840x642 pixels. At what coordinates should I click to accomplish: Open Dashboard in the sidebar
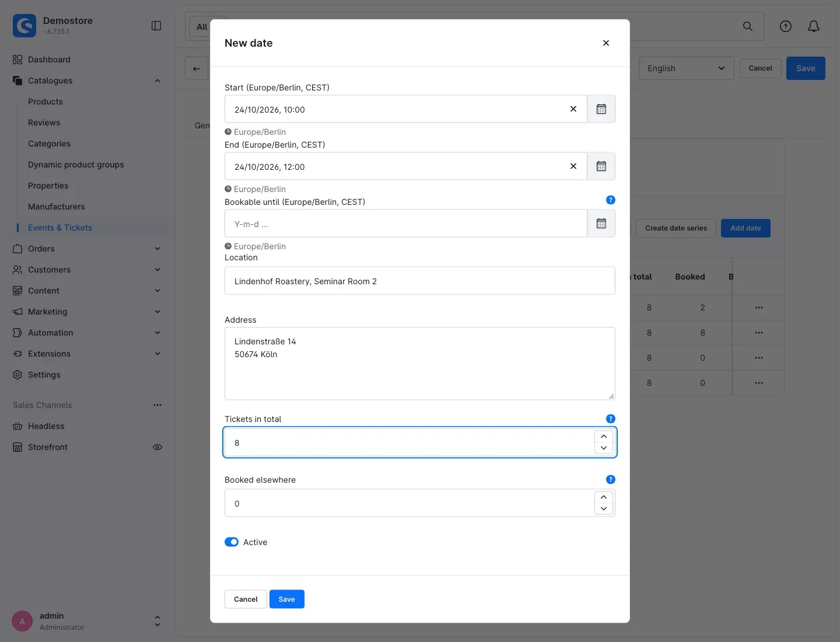[49, 60]
